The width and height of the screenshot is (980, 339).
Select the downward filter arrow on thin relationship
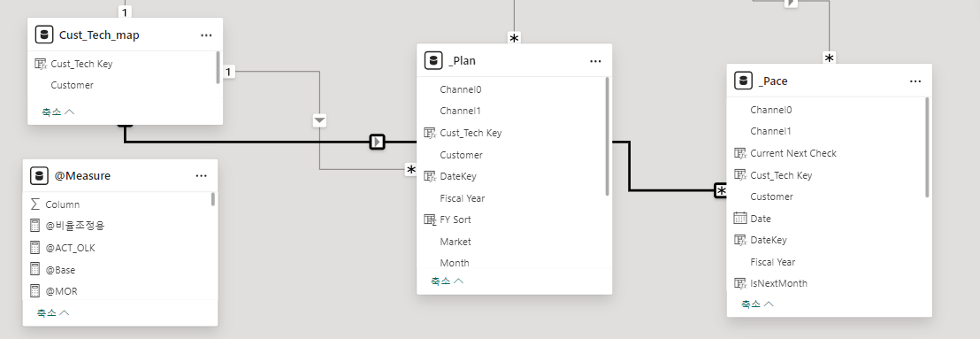(320, 120)
